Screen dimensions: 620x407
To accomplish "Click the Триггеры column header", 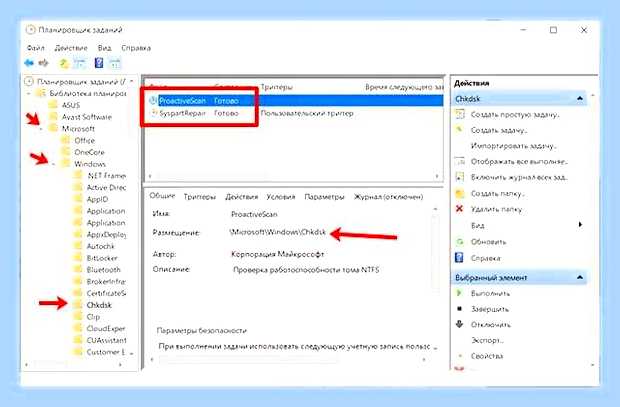I will [x=276, y=87].
